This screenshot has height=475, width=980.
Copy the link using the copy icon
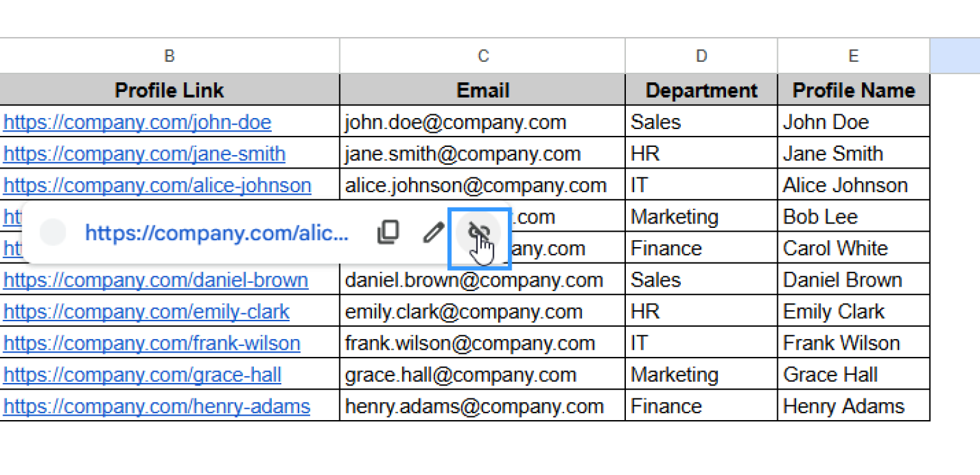(388, 233)
